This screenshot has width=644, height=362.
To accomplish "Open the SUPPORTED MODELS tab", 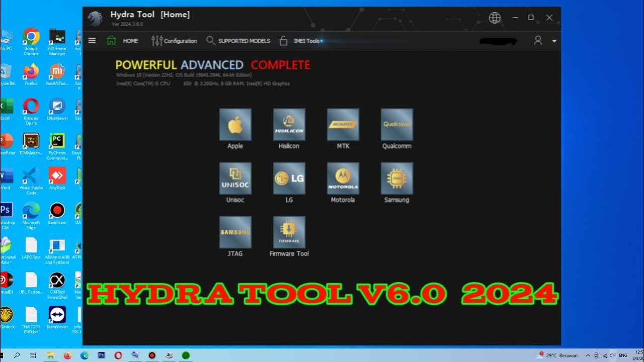I will 238,41.
